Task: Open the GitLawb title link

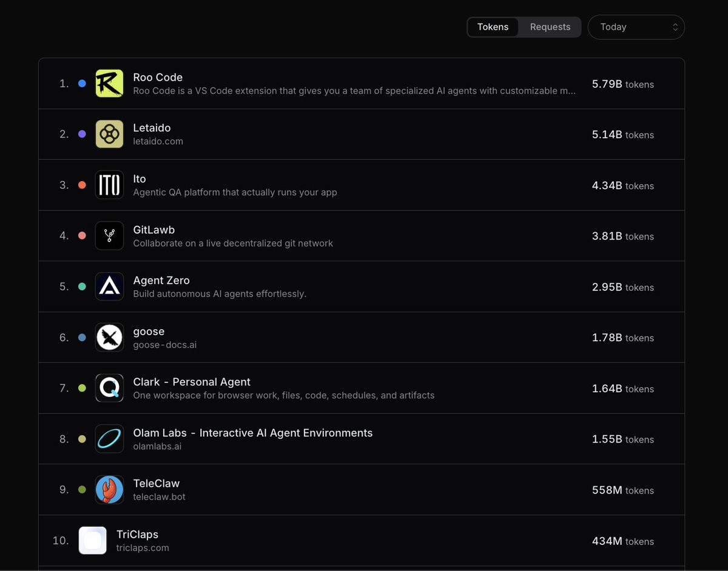Action: 154,230
